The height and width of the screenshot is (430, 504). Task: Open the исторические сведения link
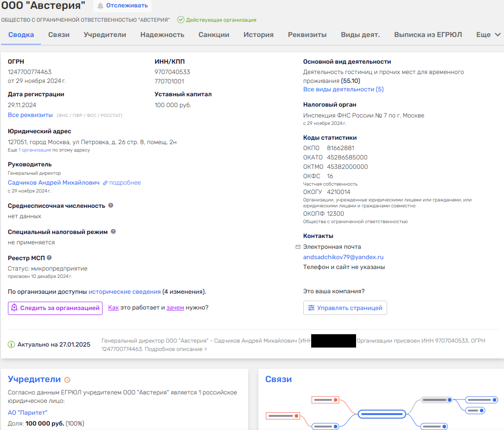pos(125,292)
